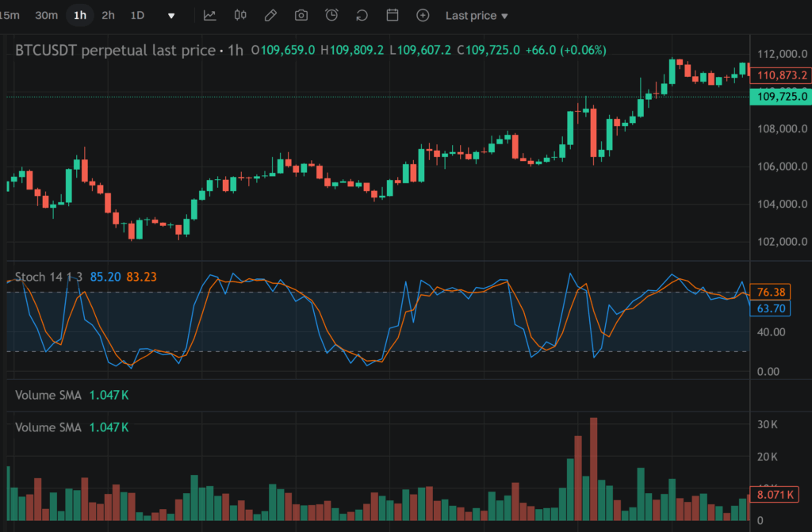Viewport: 812px width, 532px height.
Task: Open the calendar icon in the toolbar
Action: click(x=391, y=15)
